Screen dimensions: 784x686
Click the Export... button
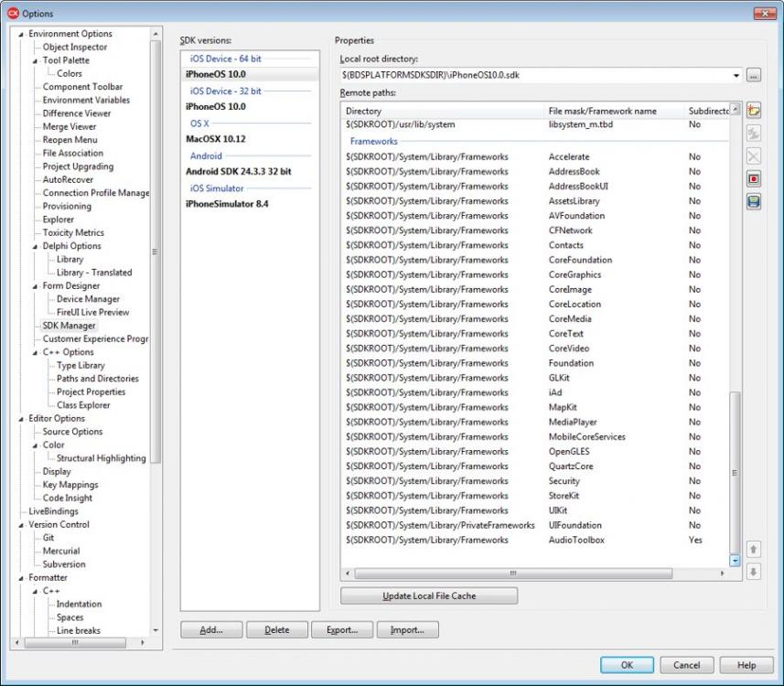pos(342,630)
